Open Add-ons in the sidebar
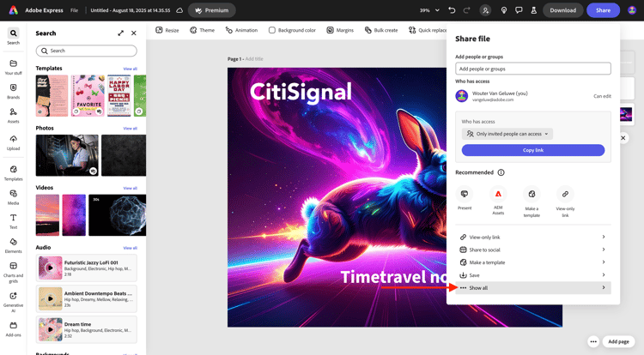This screenshot has height=355, width=644. pos(13,328)
